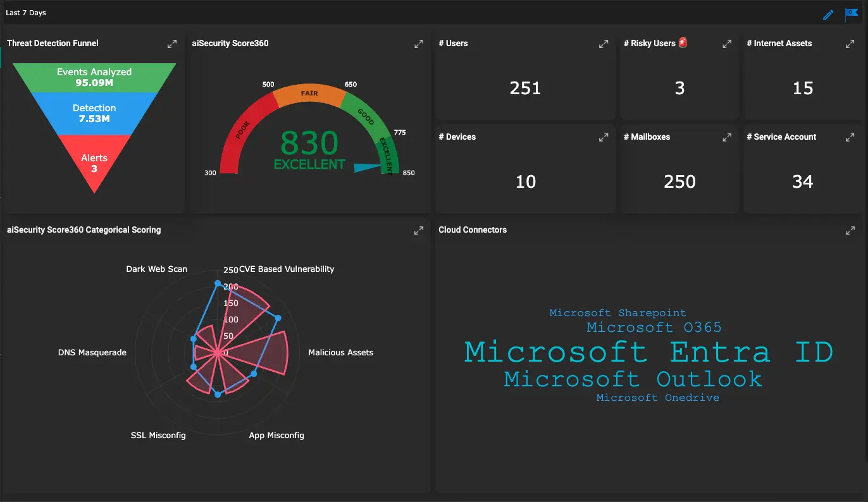868x502 pixels.
Task: Expand the # Service Account widget
Action: [850, 137]
